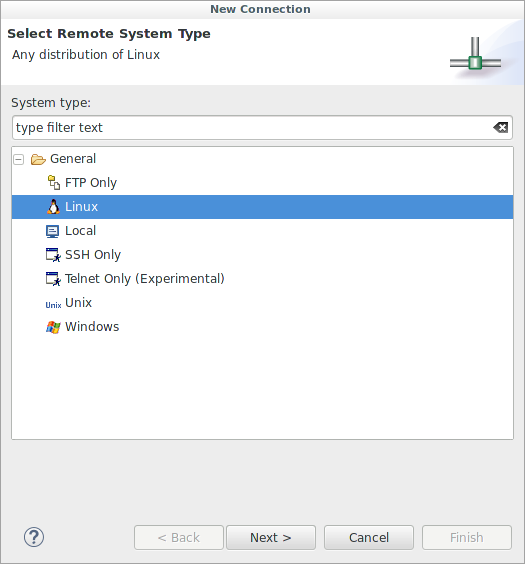Clear the filter text with the erase icon

click(x=501, y=127)
